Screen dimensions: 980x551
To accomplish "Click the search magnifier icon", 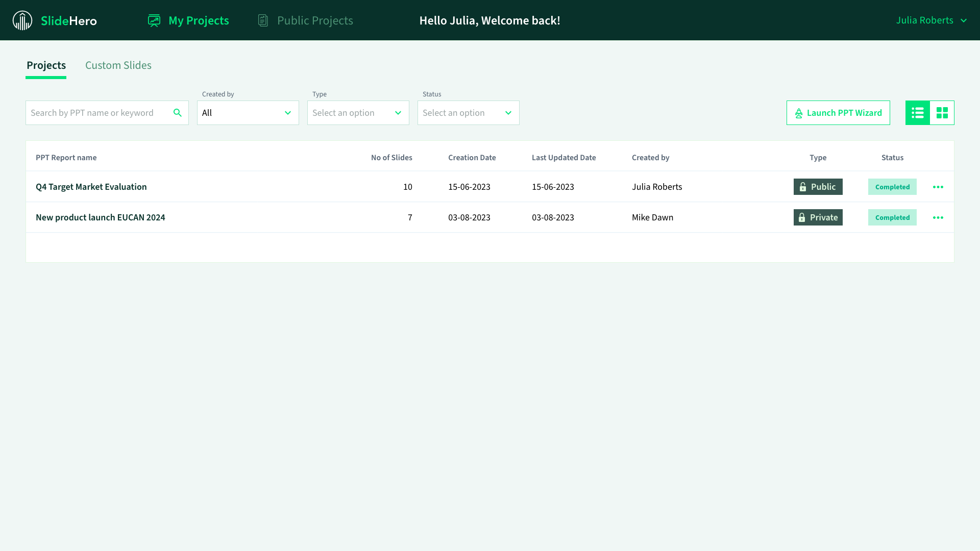I will click(x=178, y=113).
